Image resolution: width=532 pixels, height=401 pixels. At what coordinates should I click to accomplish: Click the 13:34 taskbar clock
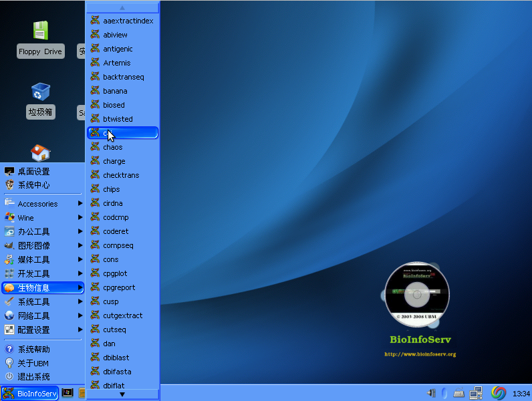coord(521,394)
